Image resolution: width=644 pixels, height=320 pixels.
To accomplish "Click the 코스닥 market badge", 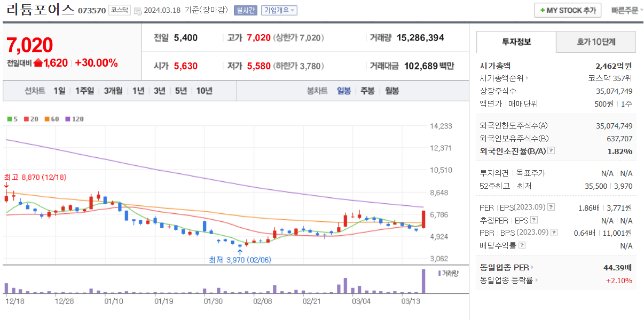I will 119,10.
